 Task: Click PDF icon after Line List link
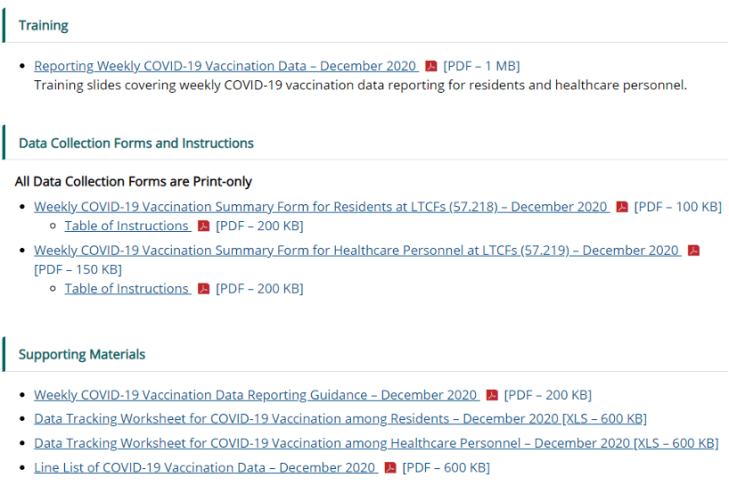[391, 468]
